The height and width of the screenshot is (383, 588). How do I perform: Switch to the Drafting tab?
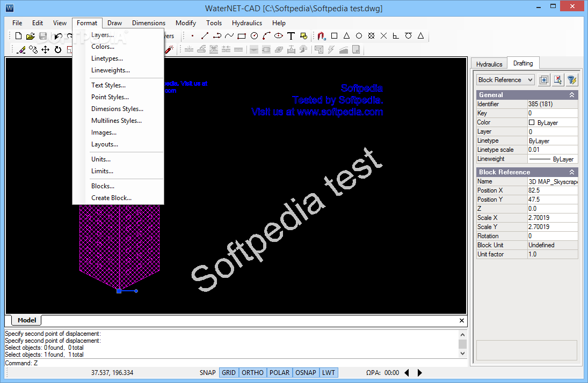point(523,63)
